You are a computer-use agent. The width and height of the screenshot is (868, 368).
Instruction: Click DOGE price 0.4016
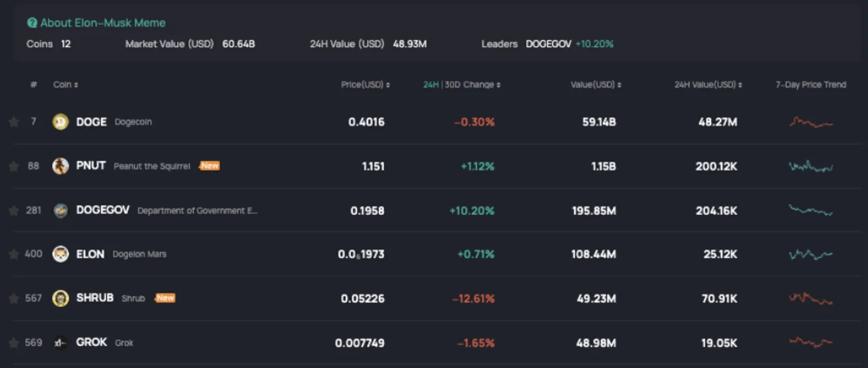[x=366, y=122]
